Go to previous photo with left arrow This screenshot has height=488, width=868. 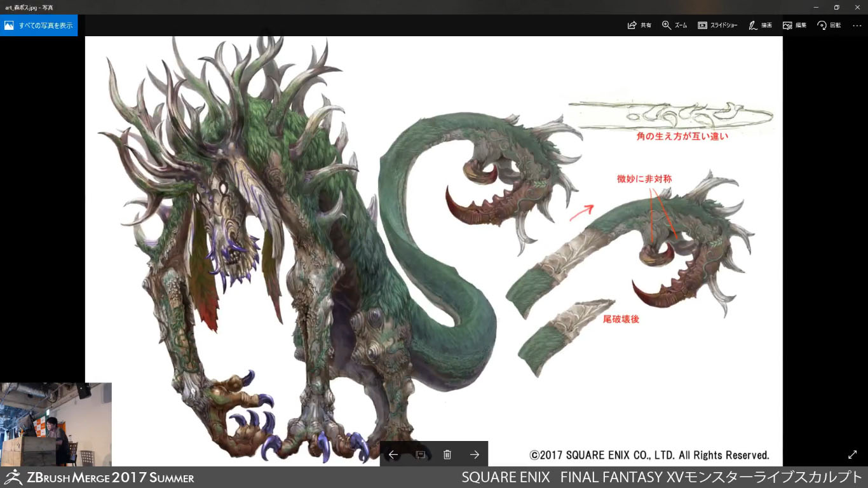click(393, 454)
